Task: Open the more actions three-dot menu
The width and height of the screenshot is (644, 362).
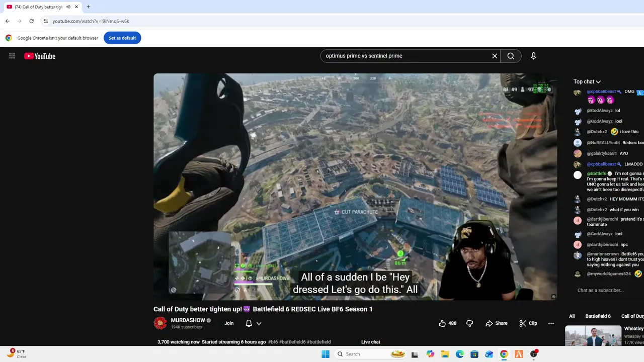Action: 551,323
